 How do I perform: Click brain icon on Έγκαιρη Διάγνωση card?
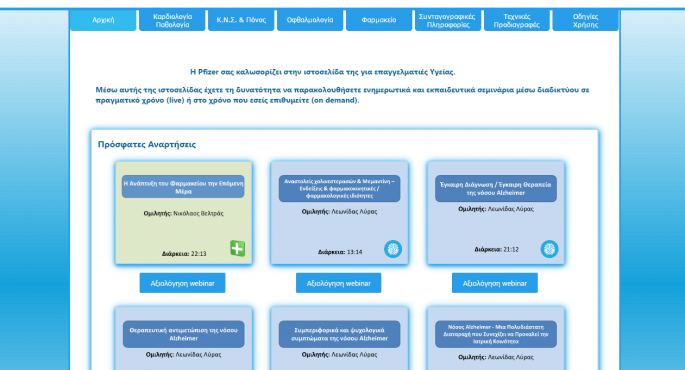pyautogui.click(x=549, y=249)
